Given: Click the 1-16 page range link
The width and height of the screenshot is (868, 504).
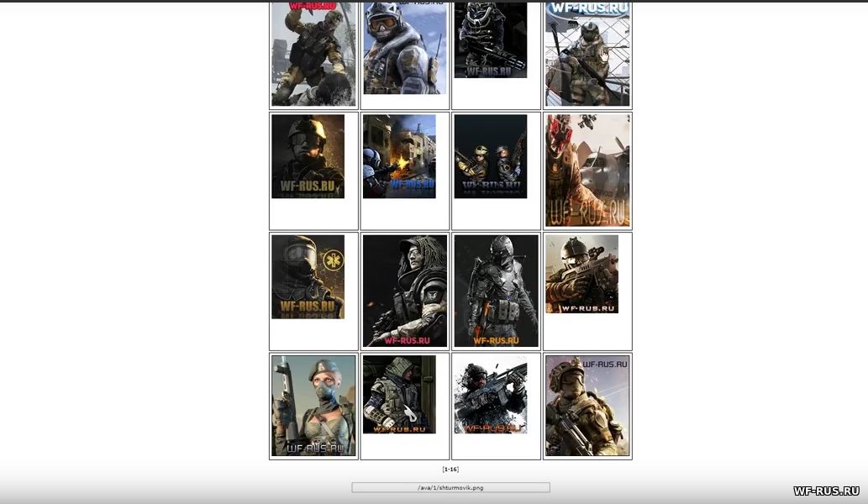Looking at the screenshot, I should tap(450, 470).
